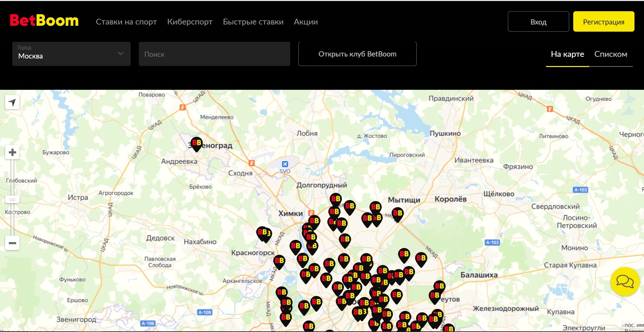Click the toll marker near Skhodnya

click(x=252, y=163)
